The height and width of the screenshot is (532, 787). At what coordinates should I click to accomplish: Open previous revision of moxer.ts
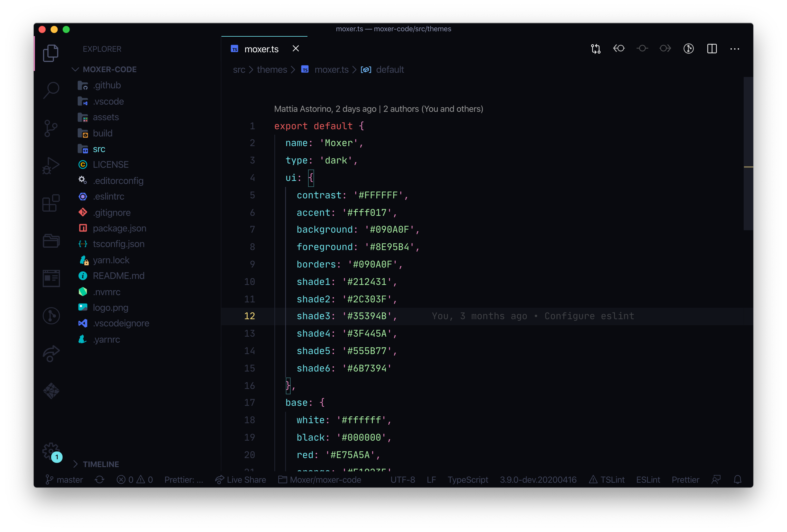pos(619,48)
